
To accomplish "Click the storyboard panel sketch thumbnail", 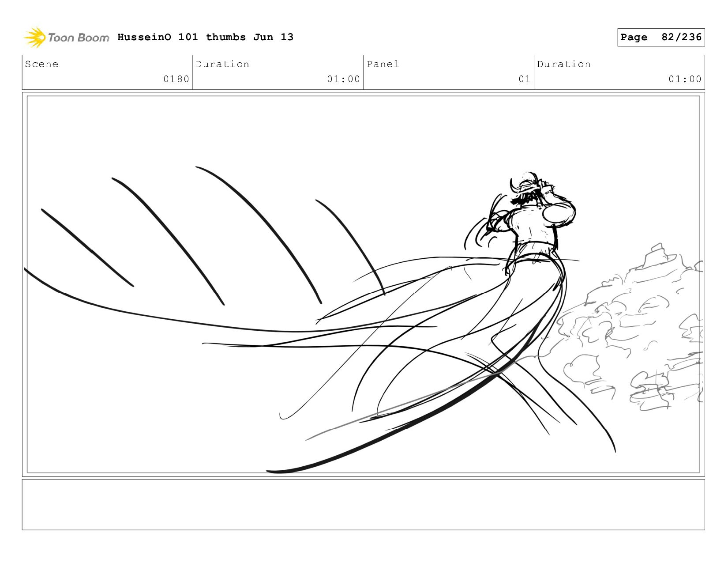I will coord(363,284).
